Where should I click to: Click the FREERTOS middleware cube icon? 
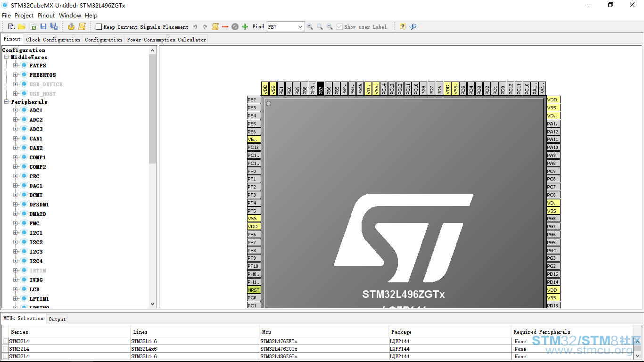[24, 75]
